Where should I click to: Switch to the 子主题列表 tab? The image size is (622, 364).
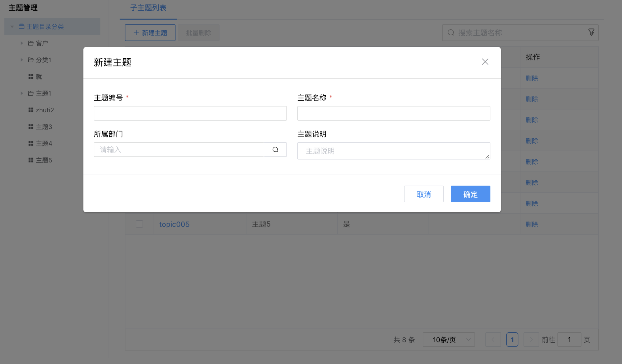point(148,8)
